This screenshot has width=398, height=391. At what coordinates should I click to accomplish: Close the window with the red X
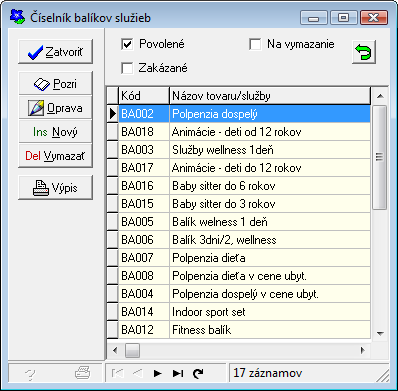coord(374,18)
